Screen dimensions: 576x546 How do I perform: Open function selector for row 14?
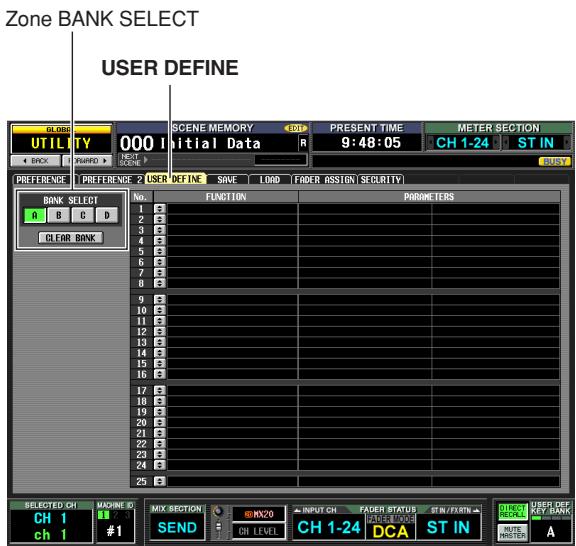click(x=159, y=353)
